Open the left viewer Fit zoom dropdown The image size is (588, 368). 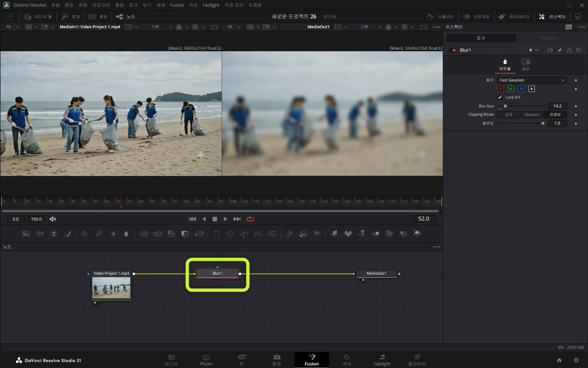click(12, 27)
